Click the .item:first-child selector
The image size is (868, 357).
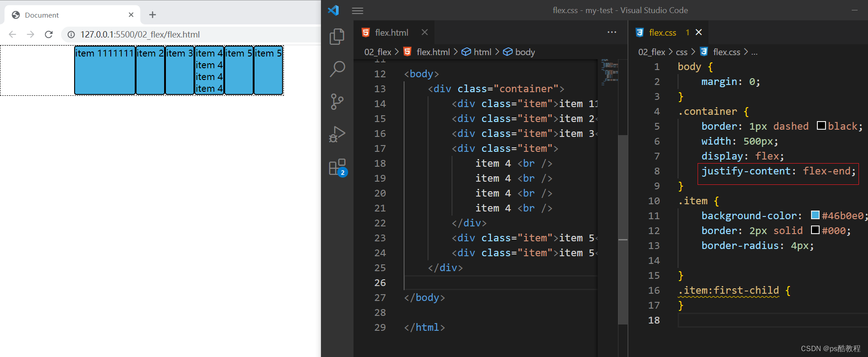pos(728,290)
